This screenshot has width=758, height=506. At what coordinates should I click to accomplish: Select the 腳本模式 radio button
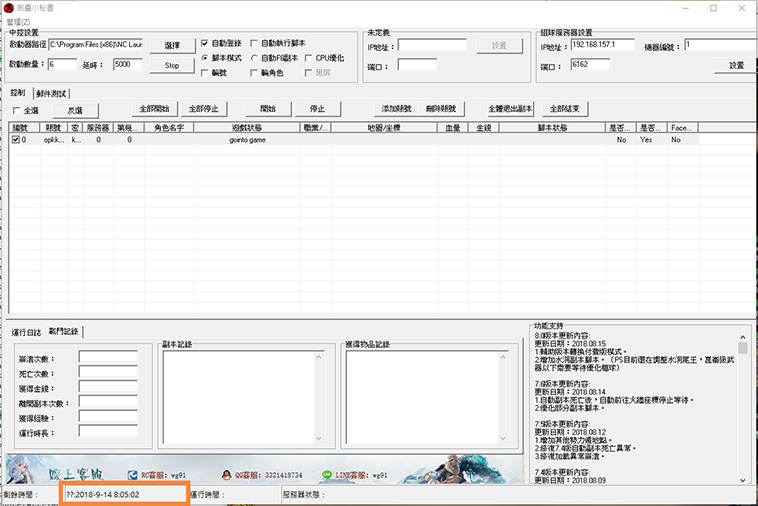205,58
